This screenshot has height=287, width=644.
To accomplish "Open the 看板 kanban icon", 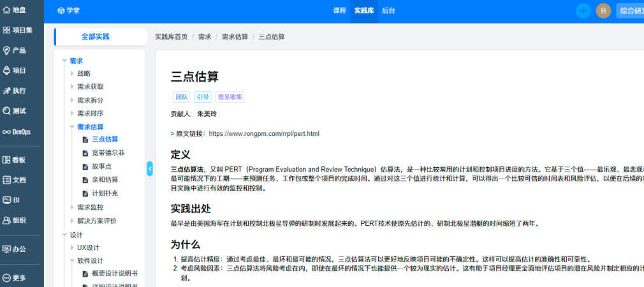I will pyautogui.click(x=7, y=160).
